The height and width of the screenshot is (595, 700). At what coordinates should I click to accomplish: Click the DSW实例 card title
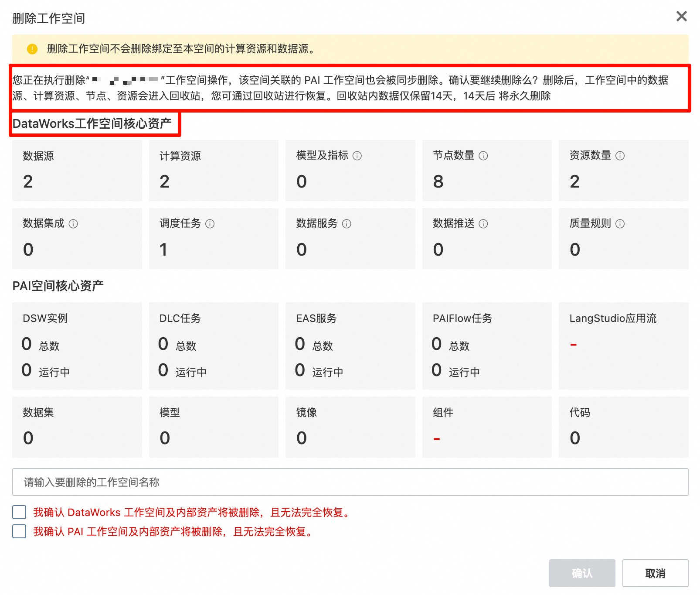point(45,318)
